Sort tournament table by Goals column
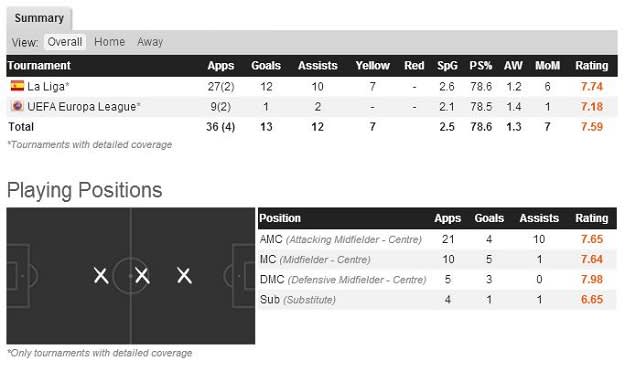 (x=266, y=66)
